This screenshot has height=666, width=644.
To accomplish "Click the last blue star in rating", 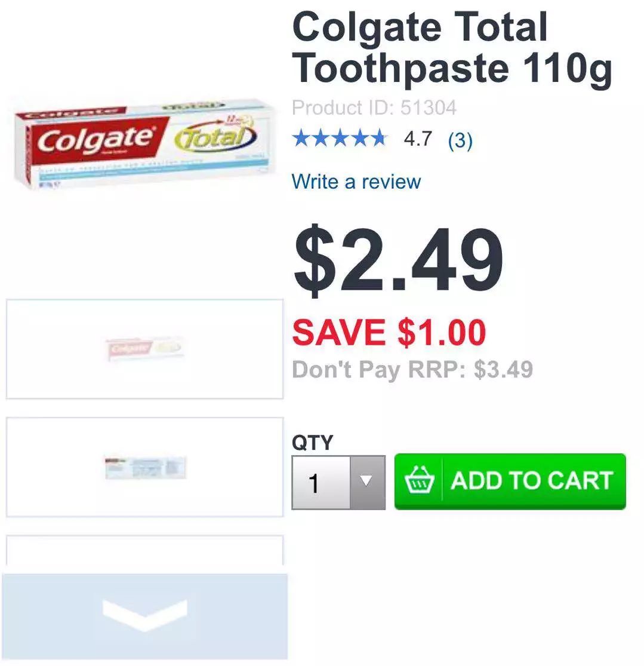I will (378, 139).
